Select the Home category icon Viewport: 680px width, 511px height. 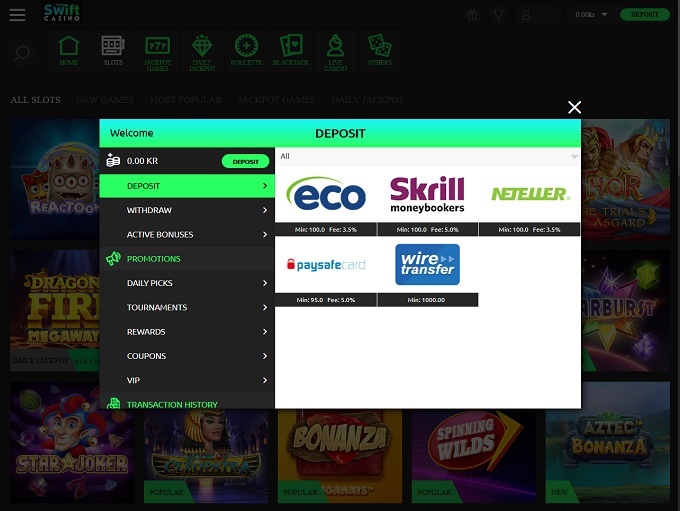(68, 49)
